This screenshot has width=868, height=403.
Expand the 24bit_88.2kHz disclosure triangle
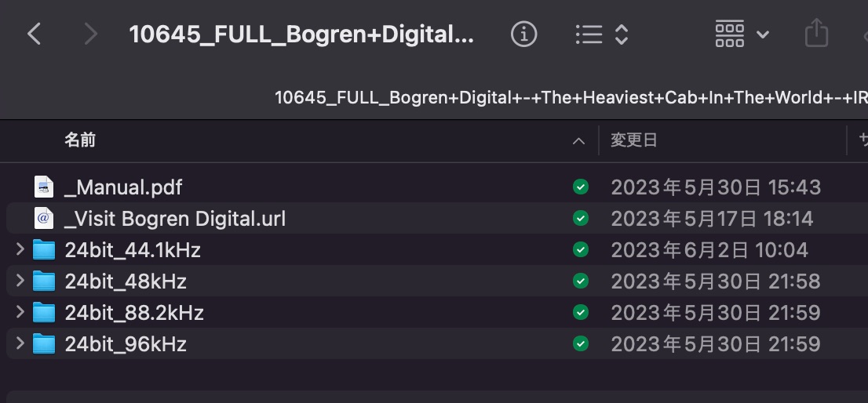(20, 312)
